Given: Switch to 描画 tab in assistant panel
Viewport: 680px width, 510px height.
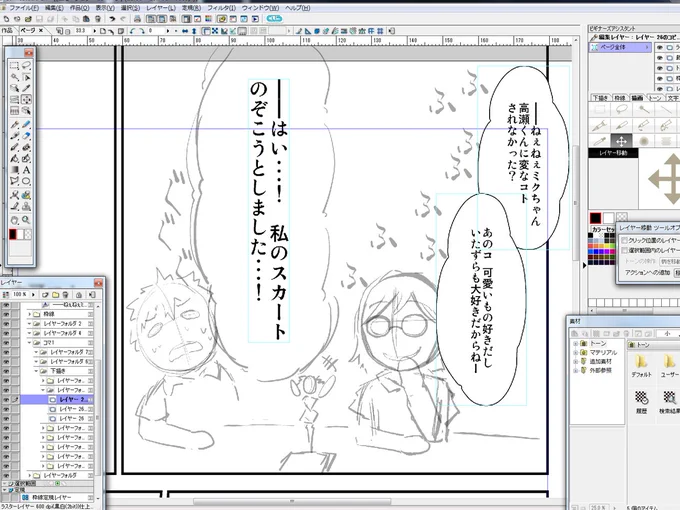Looking at the screenshot, I should pyautogui.click(x=637, y=98).
